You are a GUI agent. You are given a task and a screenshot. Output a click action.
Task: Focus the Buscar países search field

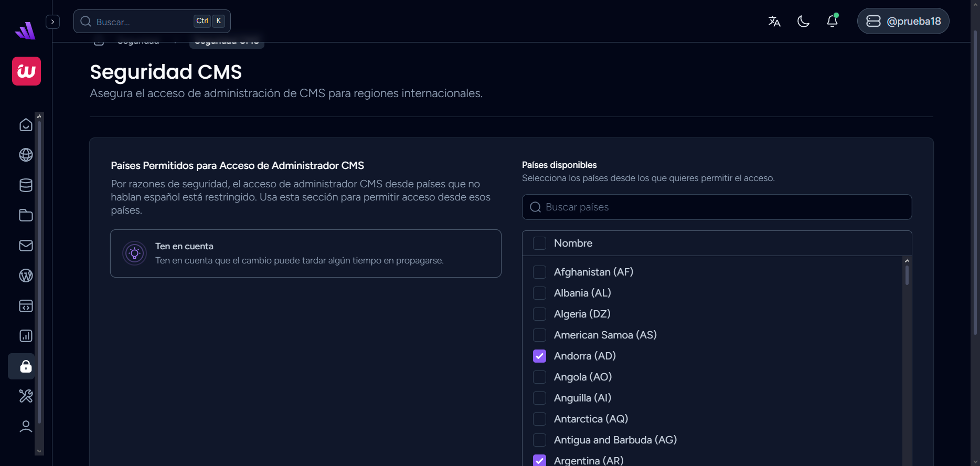[x=717, y=207]
